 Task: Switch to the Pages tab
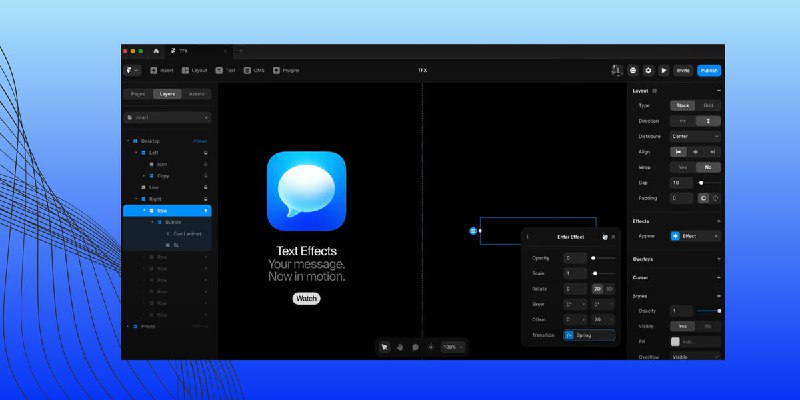pos(138,94)
